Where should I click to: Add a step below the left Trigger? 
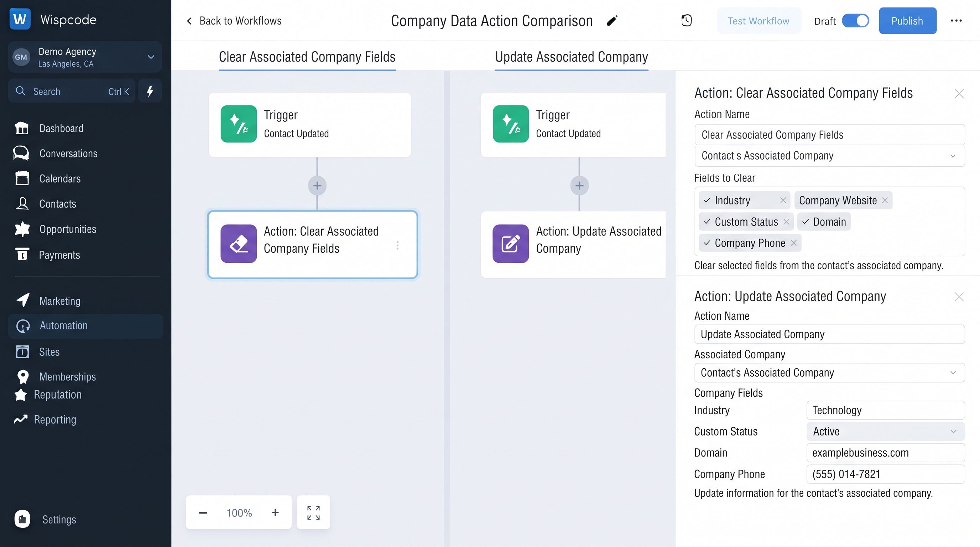[x=317, y=186]
